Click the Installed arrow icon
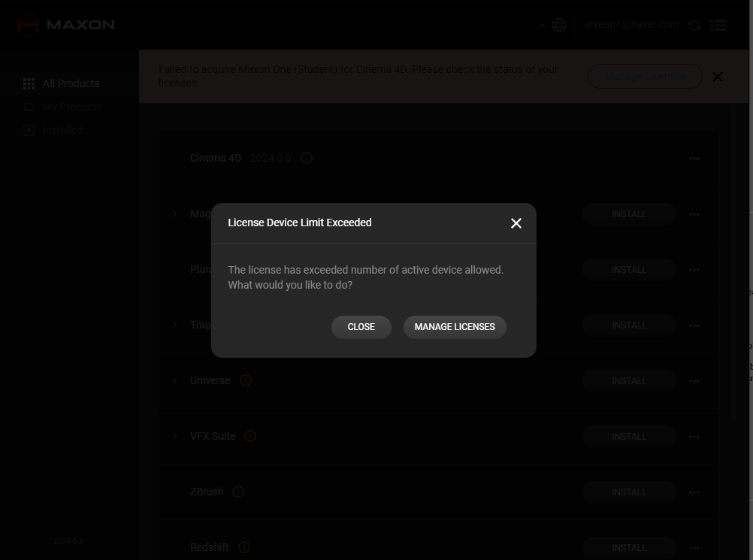753x560 pixels. [29, 130]
